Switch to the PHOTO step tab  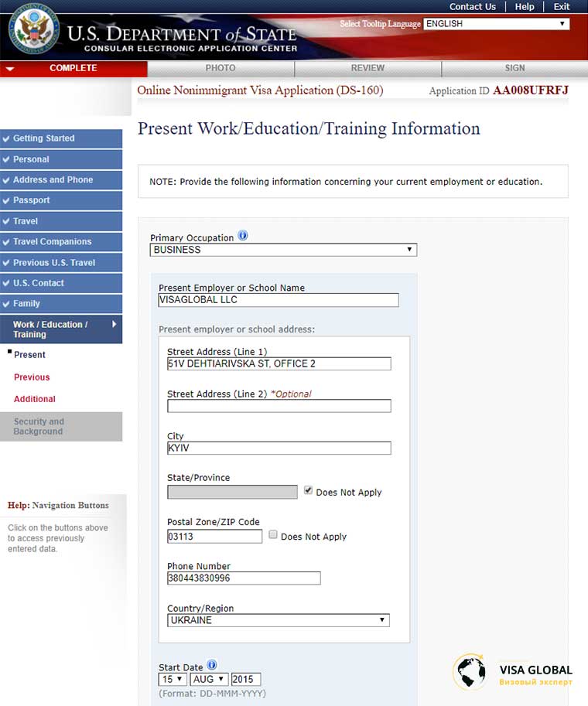(220, 69)
